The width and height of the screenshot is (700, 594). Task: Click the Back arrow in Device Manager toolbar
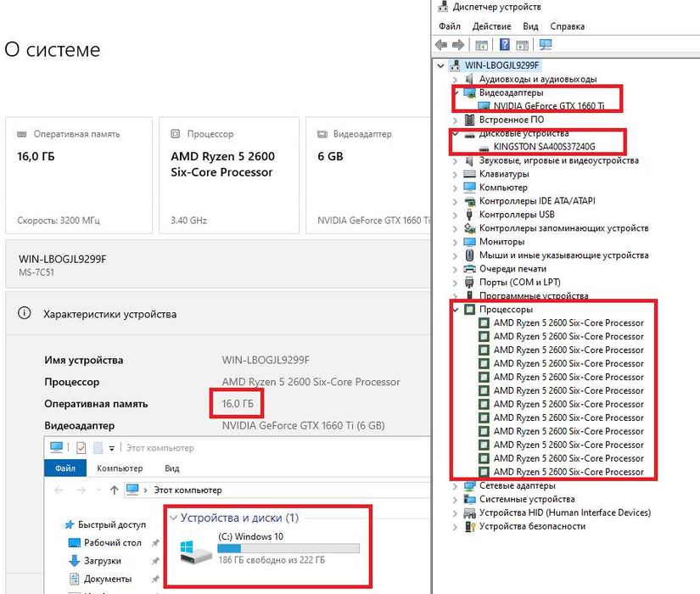(441, 45)
